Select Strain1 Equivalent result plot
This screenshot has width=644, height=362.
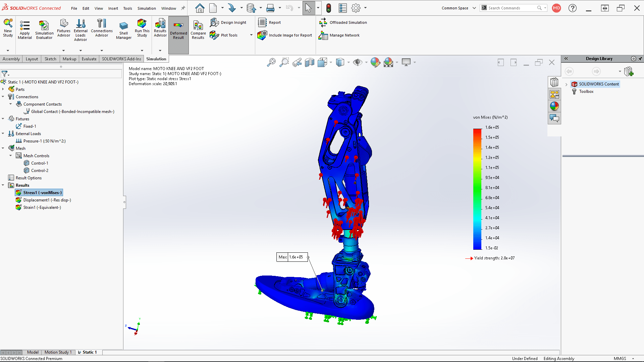pos(38,207)
